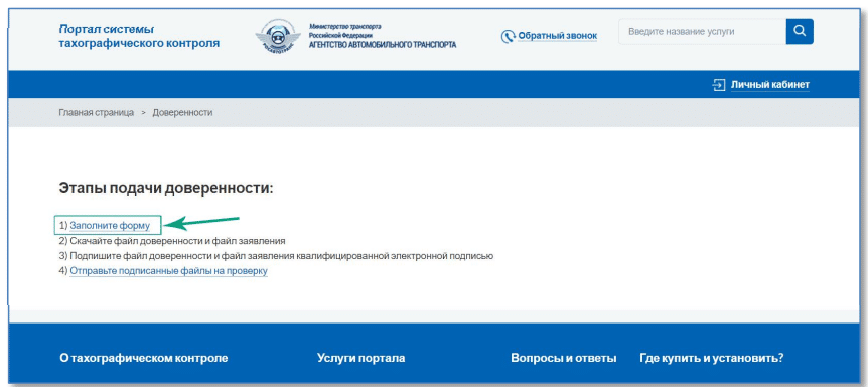
Task: Click the phone icon beside Обратный звонок
Action: 508,37
